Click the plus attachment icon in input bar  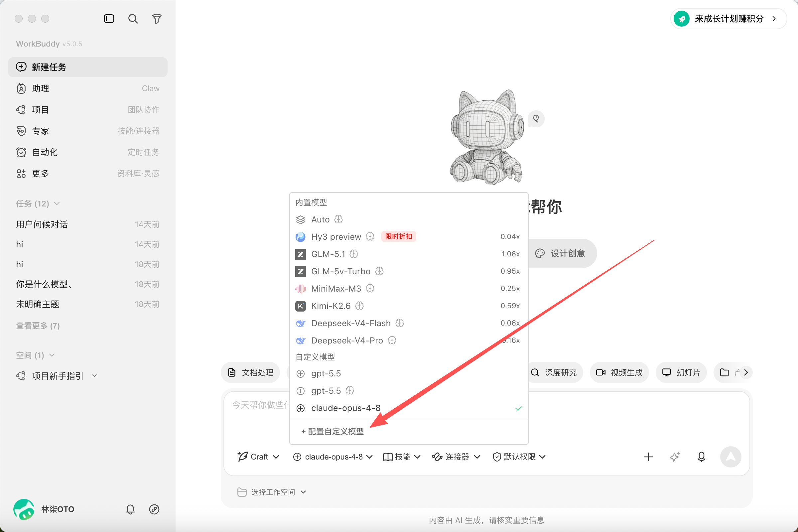[x=648, y=457]
